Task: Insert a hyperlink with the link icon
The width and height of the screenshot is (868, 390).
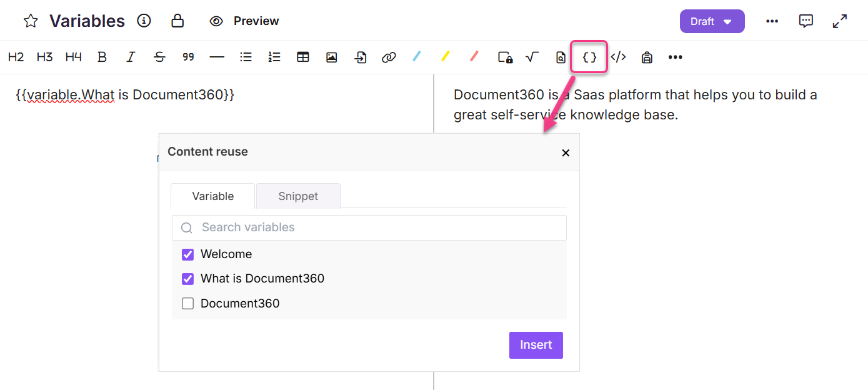Action: click(389, 57)
